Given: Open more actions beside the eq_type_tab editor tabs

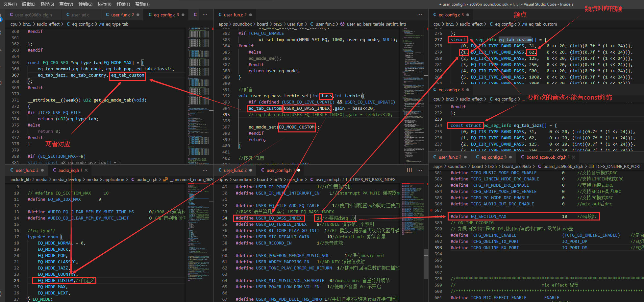Looking at the screenshot, I should (x=205, y=15).
